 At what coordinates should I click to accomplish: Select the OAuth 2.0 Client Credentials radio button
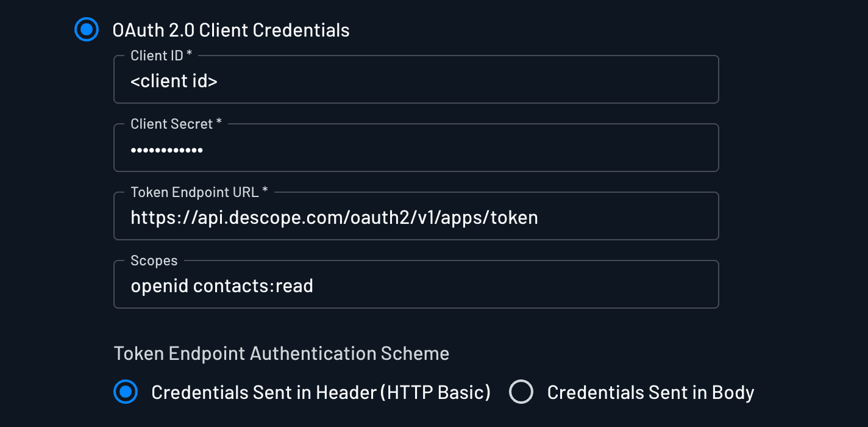87,29
